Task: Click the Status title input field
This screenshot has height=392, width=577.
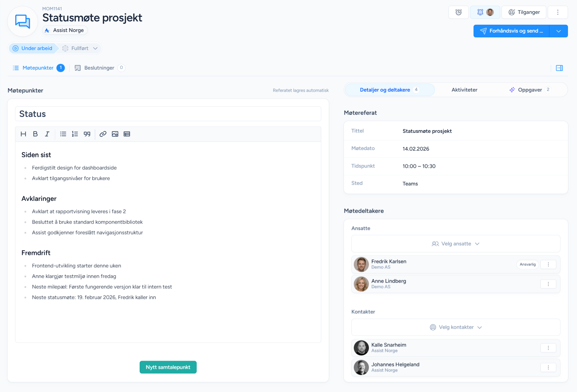Action: click(x=168, y=114)
